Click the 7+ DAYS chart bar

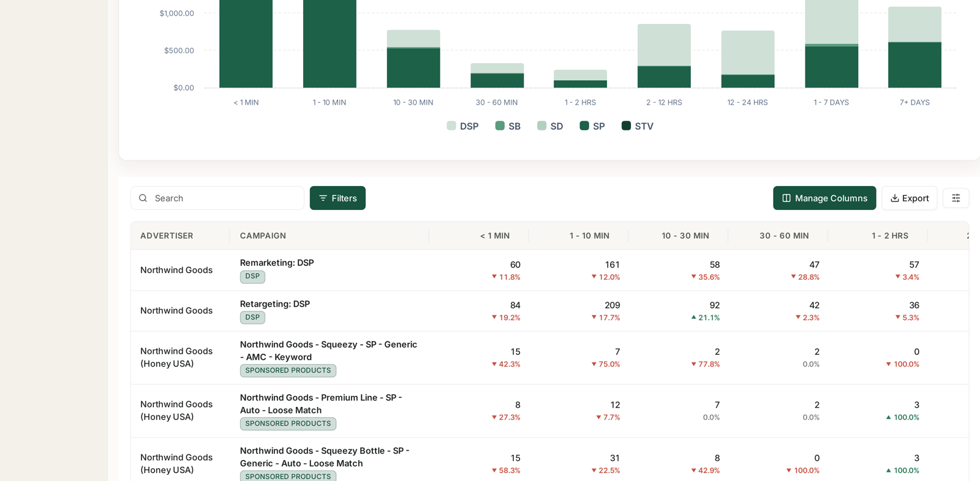[x=914, y=47]
